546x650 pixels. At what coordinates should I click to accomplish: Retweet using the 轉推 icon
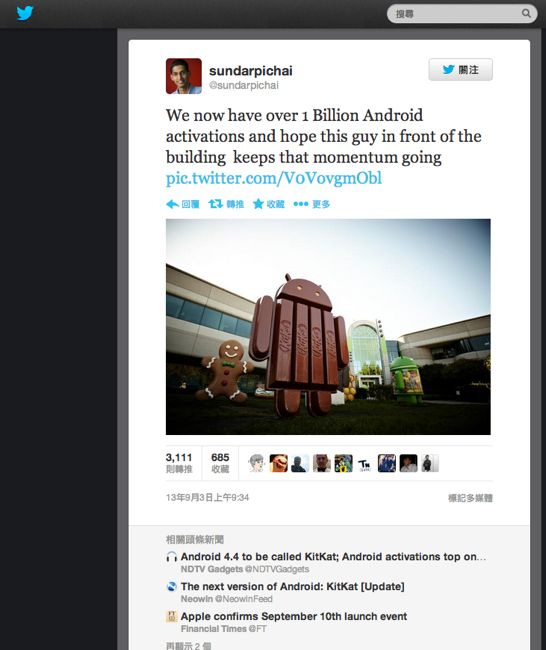pos(226,204)
